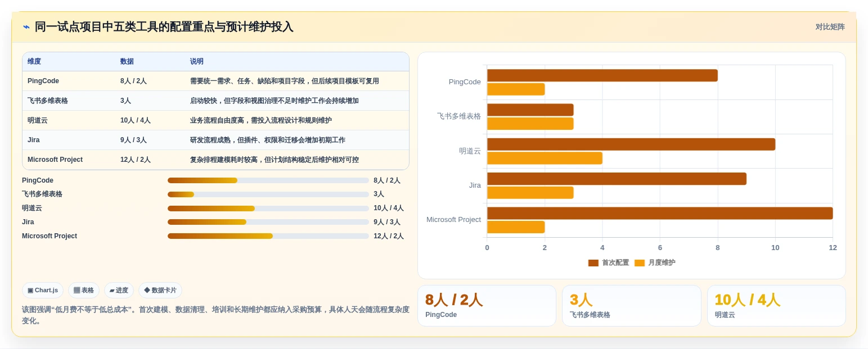Select the 表格 tag chip
Image resolution: width=868 pixels, height=349 pixels.
coord(84,291)
